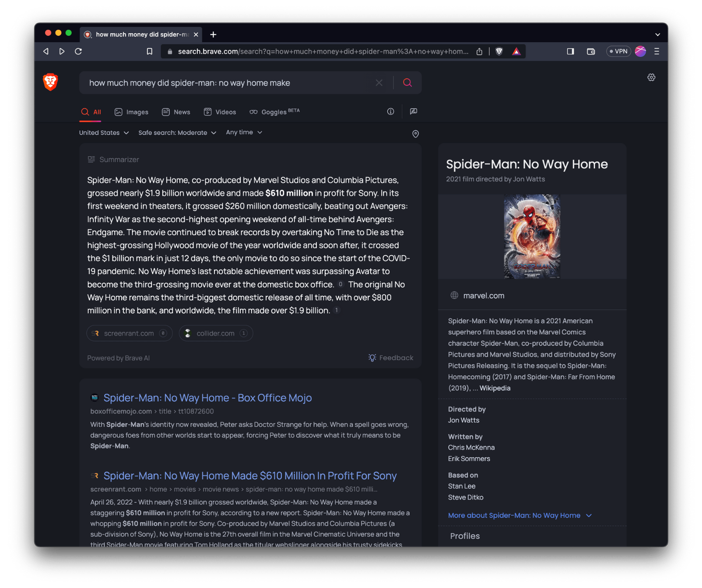Screen dimensions: 702x588
Task: Click the Profiles section heading
Action: [x=465, y=536]
